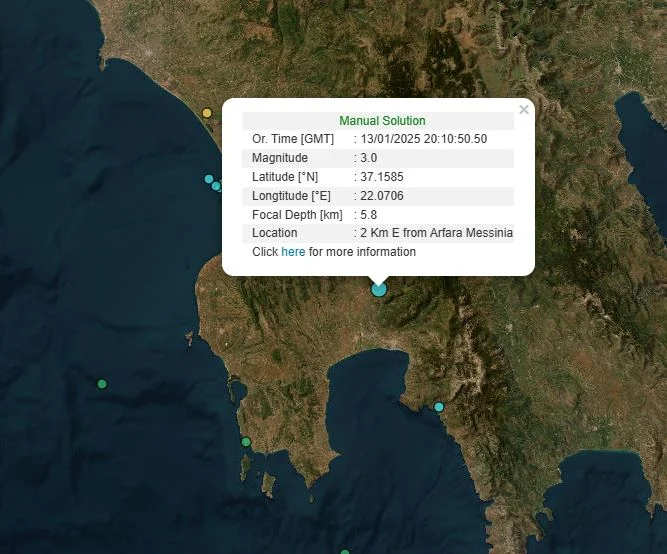Click the 'Manual Solution' popup header
Viewport: 667px width, 554px height.
click(382, 121)
